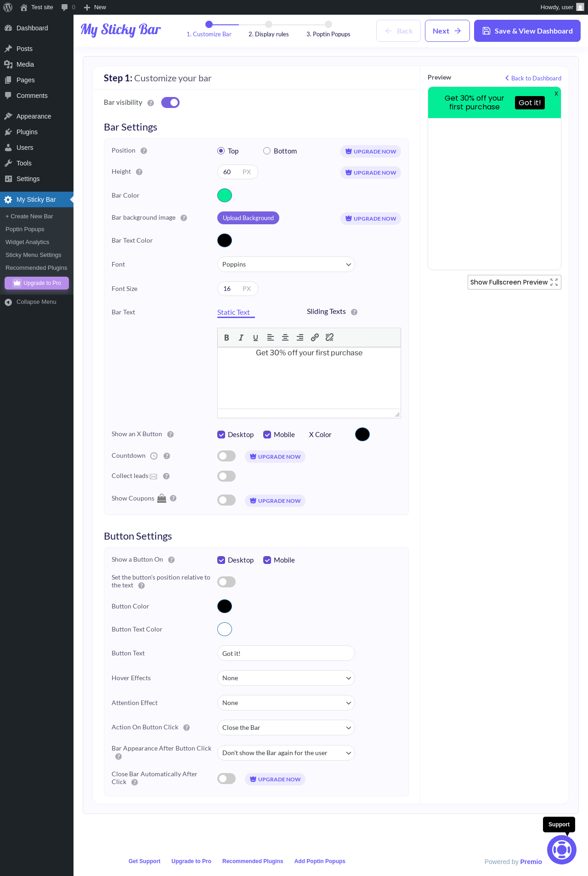Turn on the Show Coupons toggle
This screenshot has height=876, width=588.
(x=226, y=500)
